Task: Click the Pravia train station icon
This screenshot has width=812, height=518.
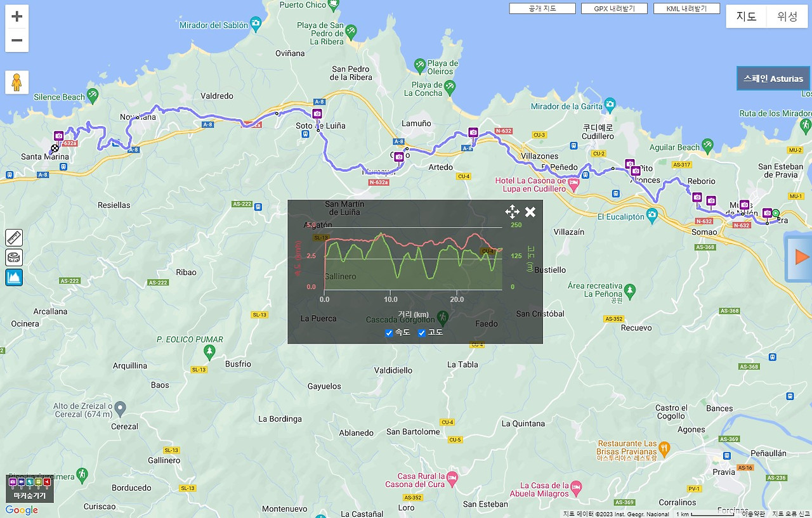Action: pos(727,455)
